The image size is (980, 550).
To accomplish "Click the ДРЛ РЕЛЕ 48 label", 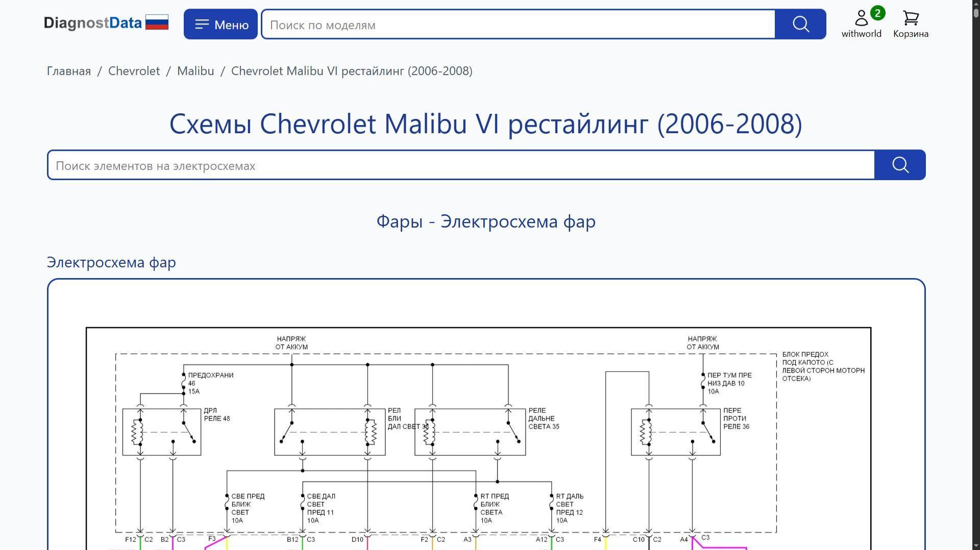I will pyautogui.click(x=217, y=414).
